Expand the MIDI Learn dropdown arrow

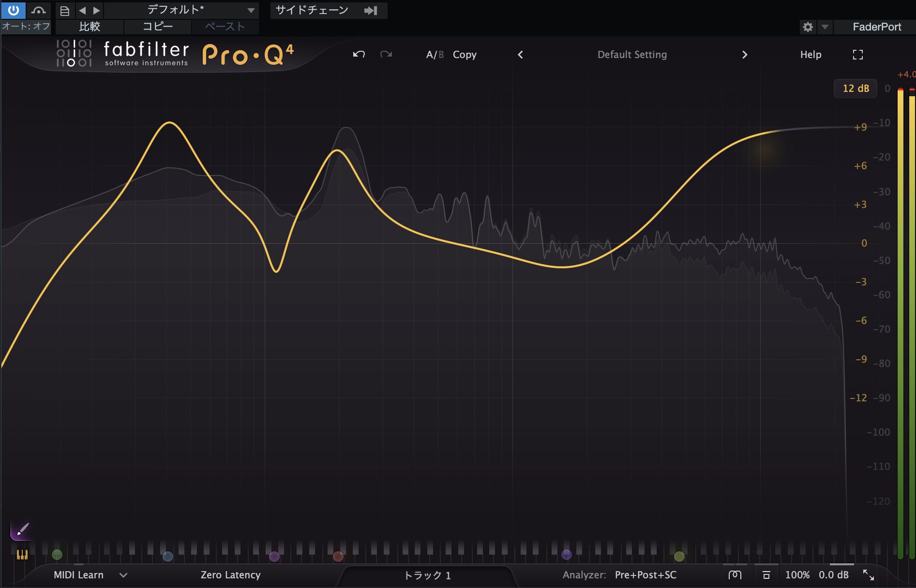pyautogui.click(x=123, y=575)
